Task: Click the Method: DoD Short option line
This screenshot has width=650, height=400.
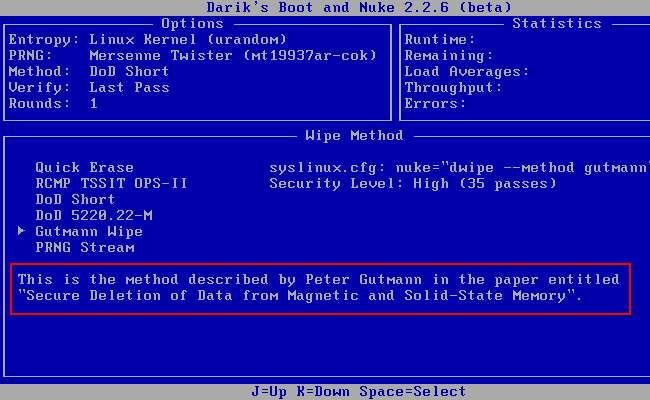Action: click(x=89, y=71)
